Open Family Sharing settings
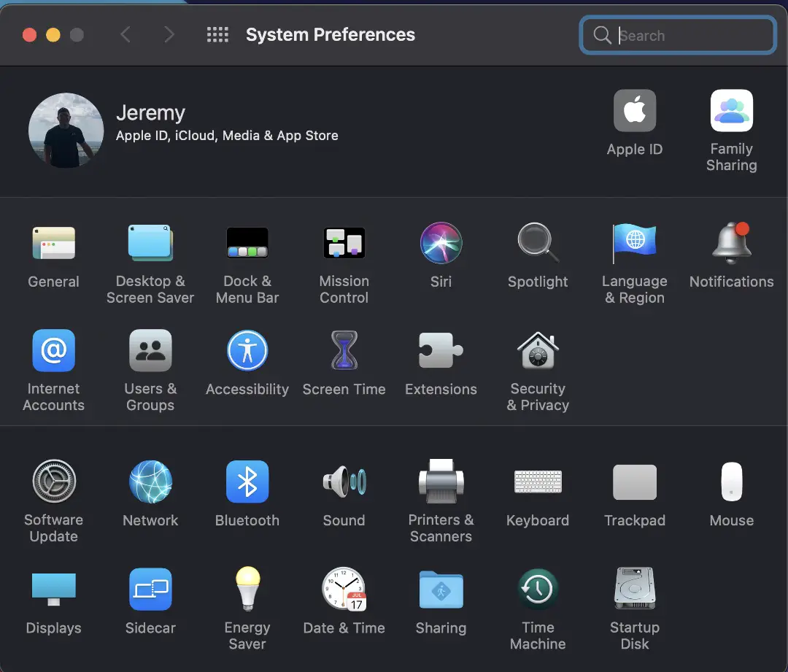788x672 pixels. [732, 111]
